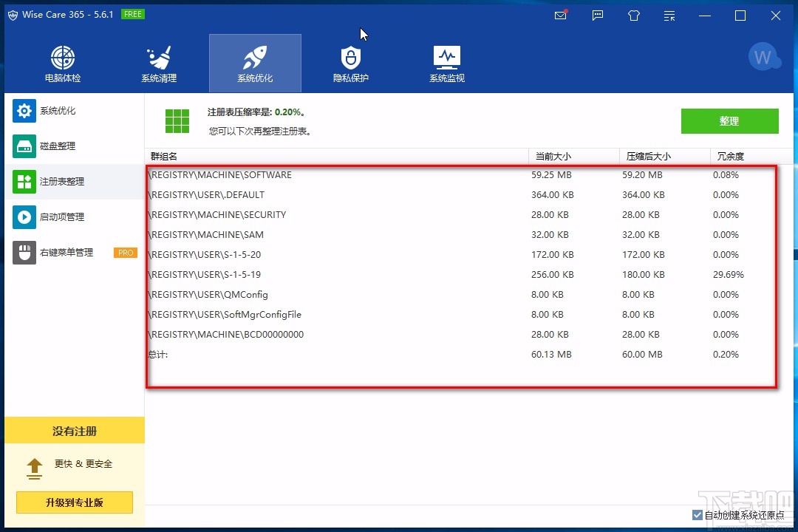This screenshot has width=798, height=532.
Task: Sort by 当前大小 column header
Action: pyautogui.click(x=574, y=157)
